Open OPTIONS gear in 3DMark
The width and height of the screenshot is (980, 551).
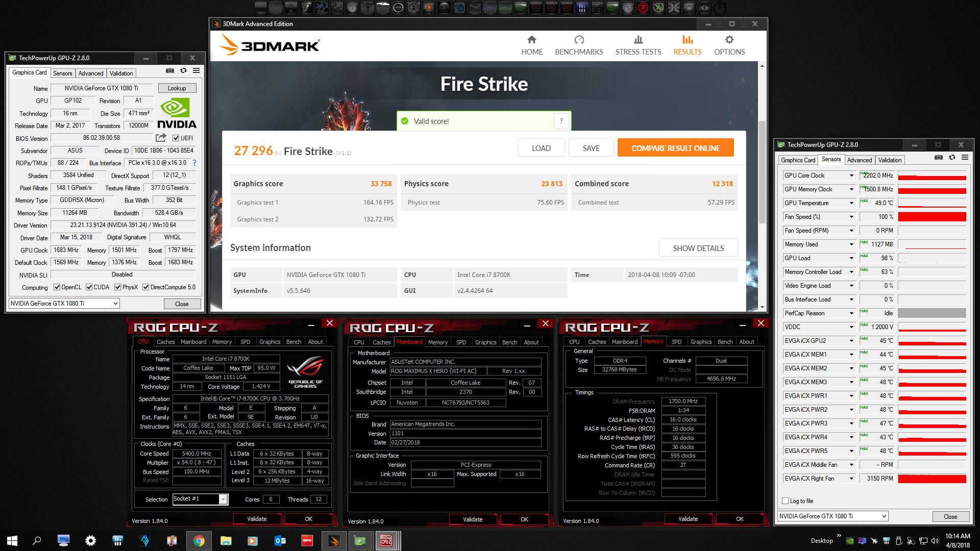(x=729, y=45)
